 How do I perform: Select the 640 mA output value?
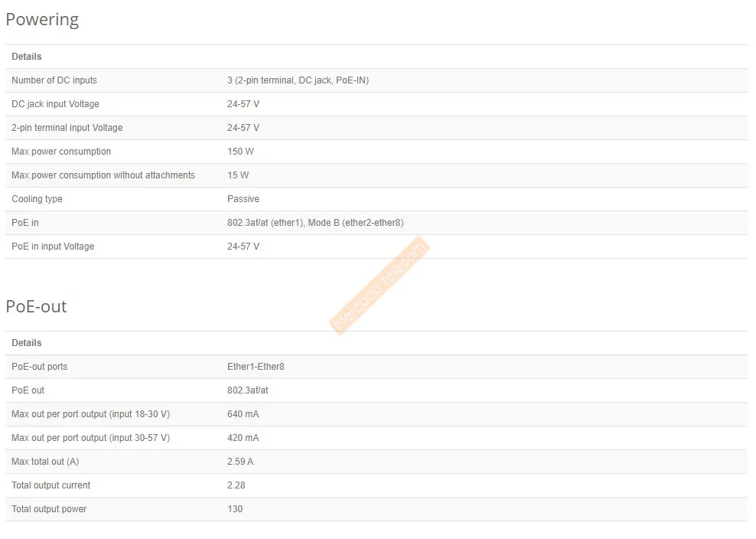coord(243,414)
